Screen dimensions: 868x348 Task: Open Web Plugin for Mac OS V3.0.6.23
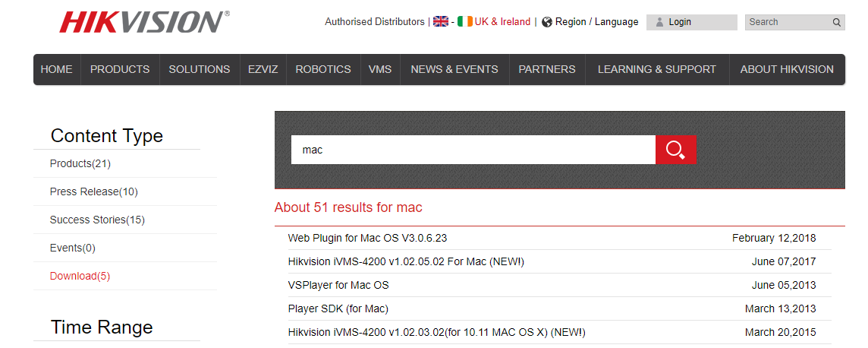[x=367, y=238]
